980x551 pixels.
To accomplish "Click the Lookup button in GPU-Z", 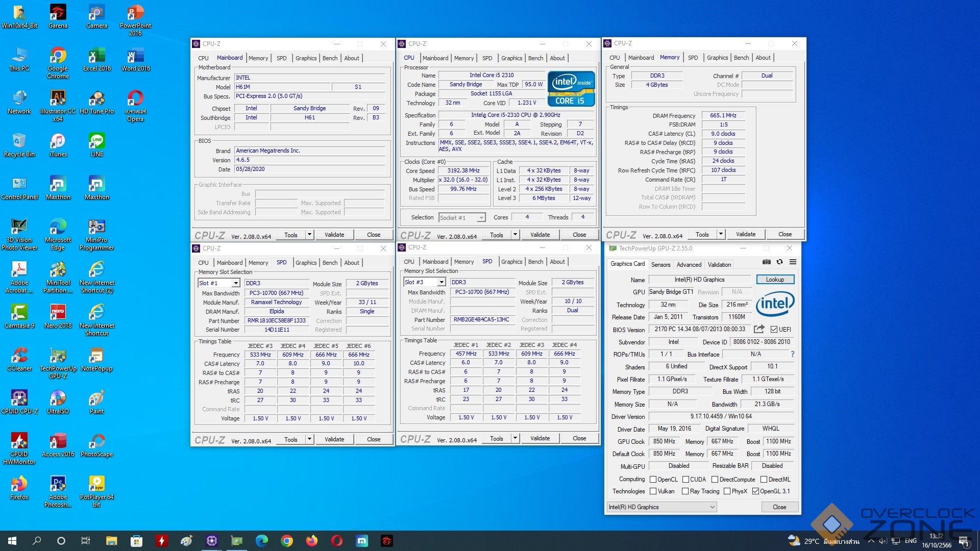I will [775, 280].
